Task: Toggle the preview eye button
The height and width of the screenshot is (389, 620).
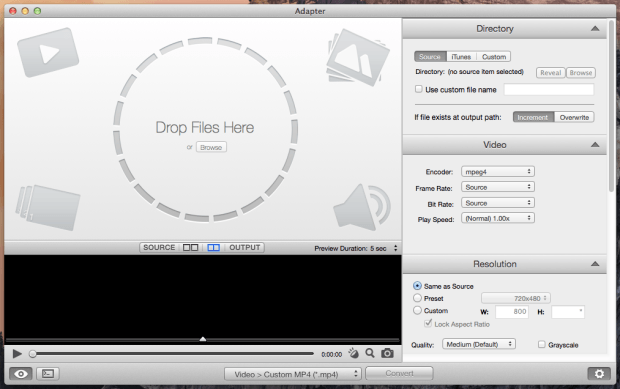Action: [21, 374]
